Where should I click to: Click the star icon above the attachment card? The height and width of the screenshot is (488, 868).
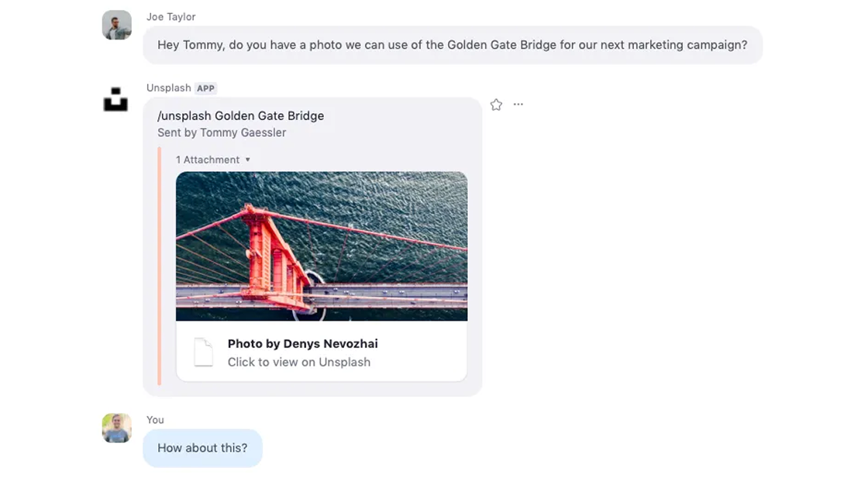click(496, 104)
